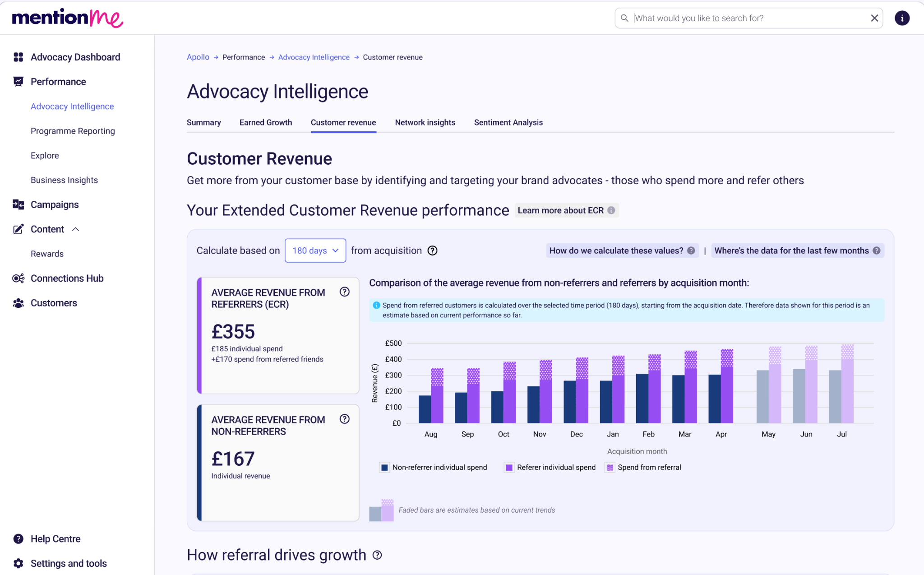Click the Apollo breadcrumb link
Image resolution: width=924 pixels, height=575 pixels.
[198, 57]
